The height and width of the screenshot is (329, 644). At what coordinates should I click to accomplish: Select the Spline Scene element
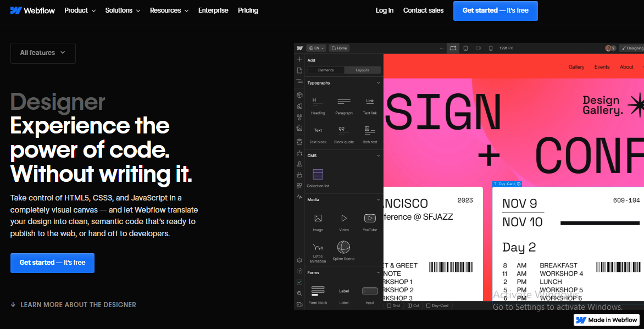(x=343, y=251)
